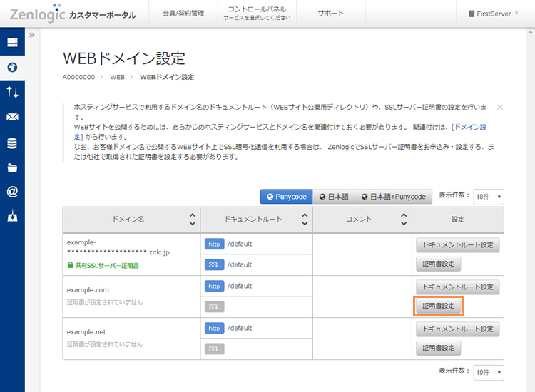
Task: Open the database stack sidebar icon
Action: click(x=12, y=143)
